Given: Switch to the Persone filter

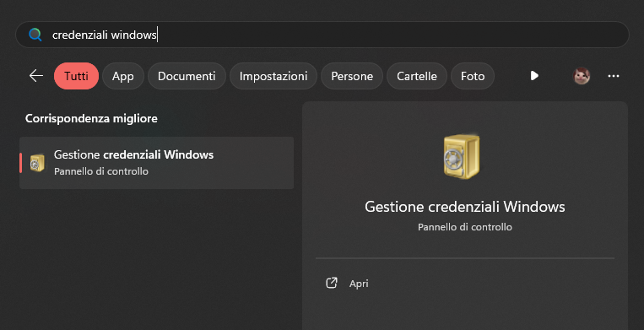Looking at the screenshot, I should coord(352,76).
